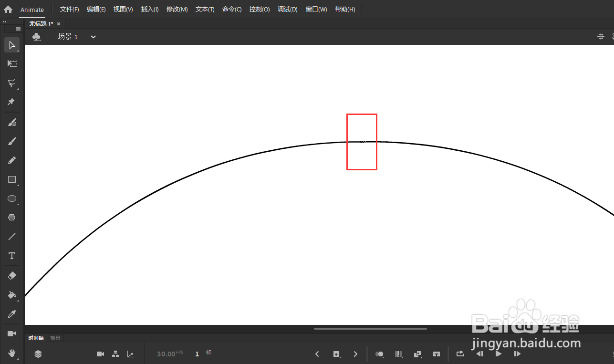Click the edit symbols club icon
The width and height of the screenshot is (614, 364).
(36, 37)
